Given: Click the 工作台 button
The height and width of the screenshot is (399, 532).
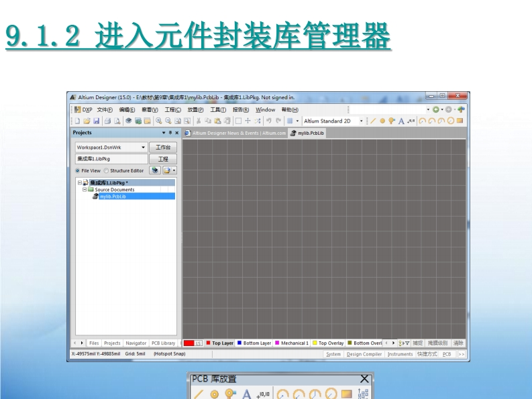Looking at the screenshot, I should click(x=163, y=148).
